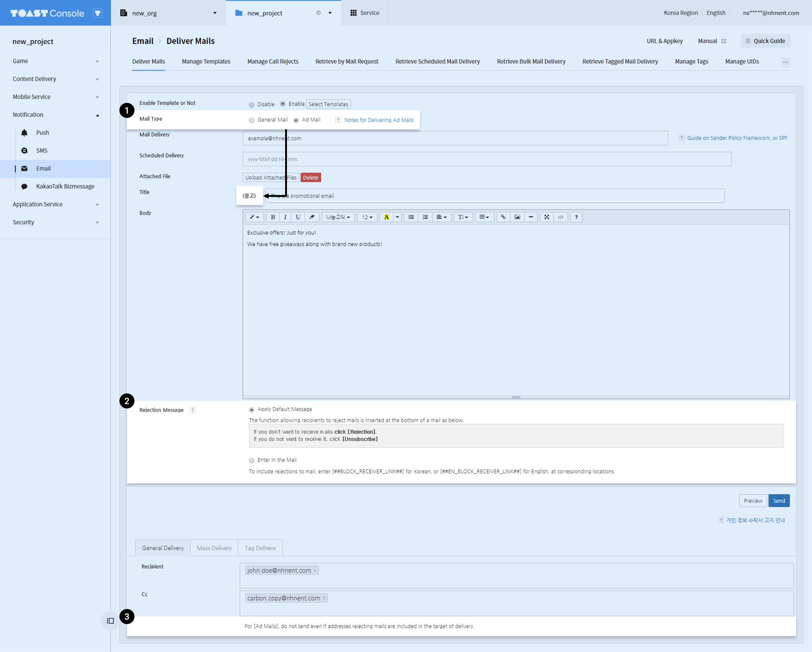This screenshot has height=652, width=812.
Task: Choose Disable for template option
Action: 252,105
